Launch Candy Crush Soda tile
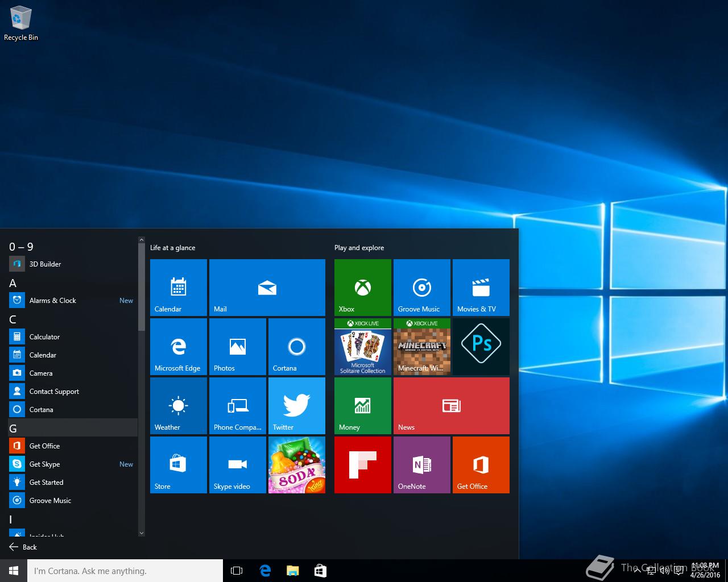Image resolution: width=728 pixels, height=582 pixels. (x=297, y=465)
